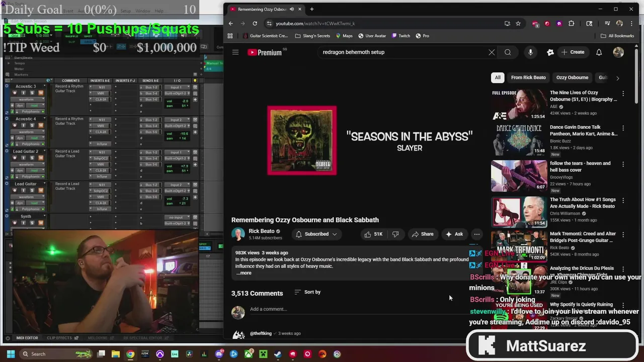Dislike the video with thumbs down
This screenshot has height=362, width=644.
(x=395, y=234)
